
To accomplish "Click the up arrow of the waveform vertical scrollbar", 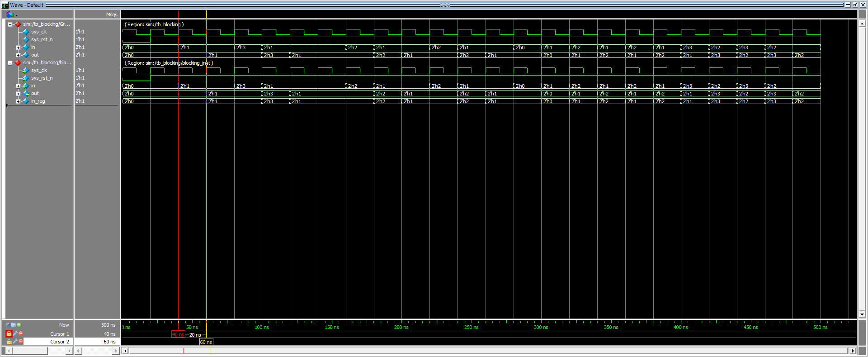I will (x=862, y=24).
